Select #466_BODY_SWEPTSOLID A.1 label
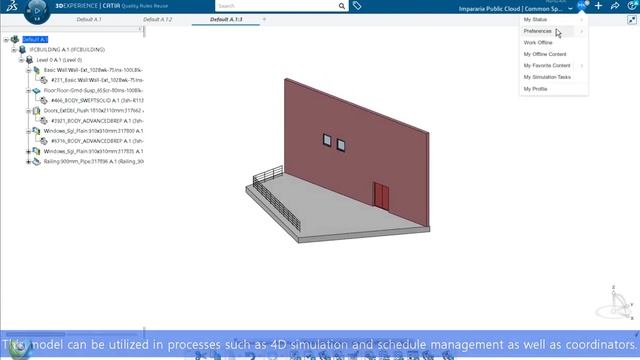The width and height of the screenshot is (640, 360). (x=97, y=100)
